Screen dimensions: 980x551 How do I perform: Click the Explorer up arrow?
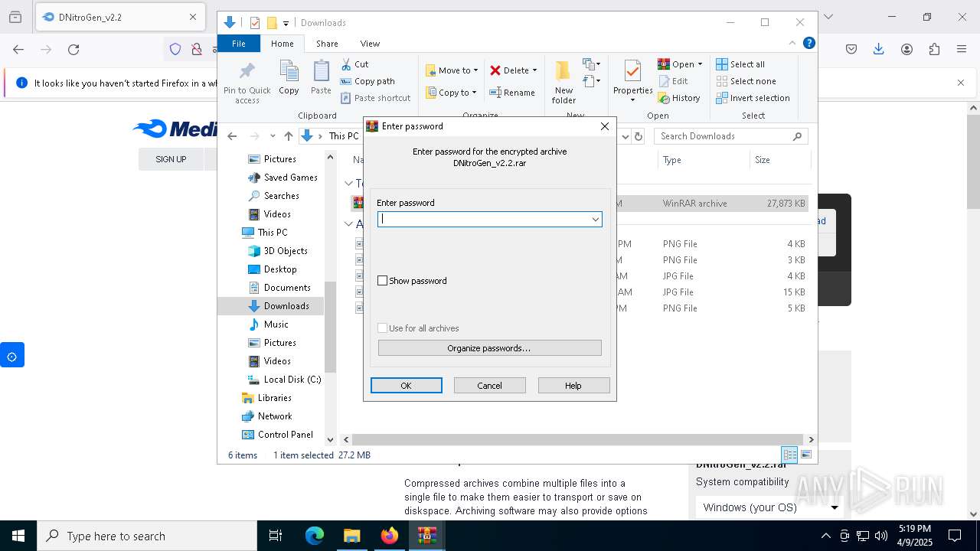coord(289,136)
